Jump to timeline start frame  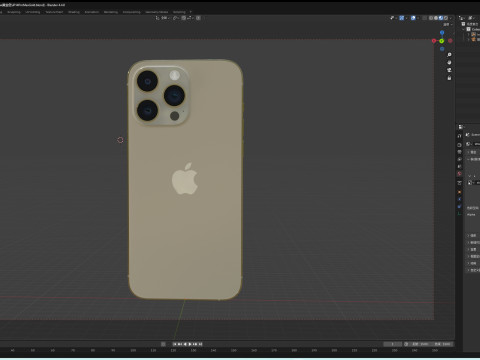coord(175,344)
